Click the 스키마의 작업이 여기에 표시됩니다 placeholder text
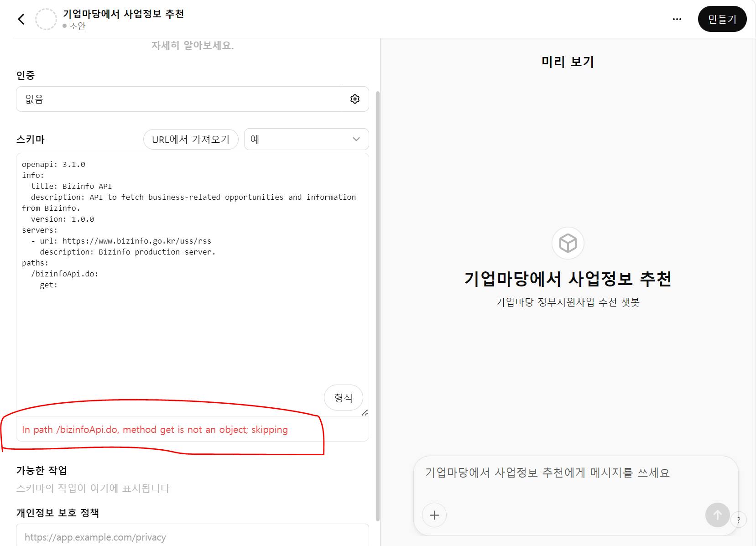Image resolution: width=756 pixels, height=546 pixels. tap(93, 489)
